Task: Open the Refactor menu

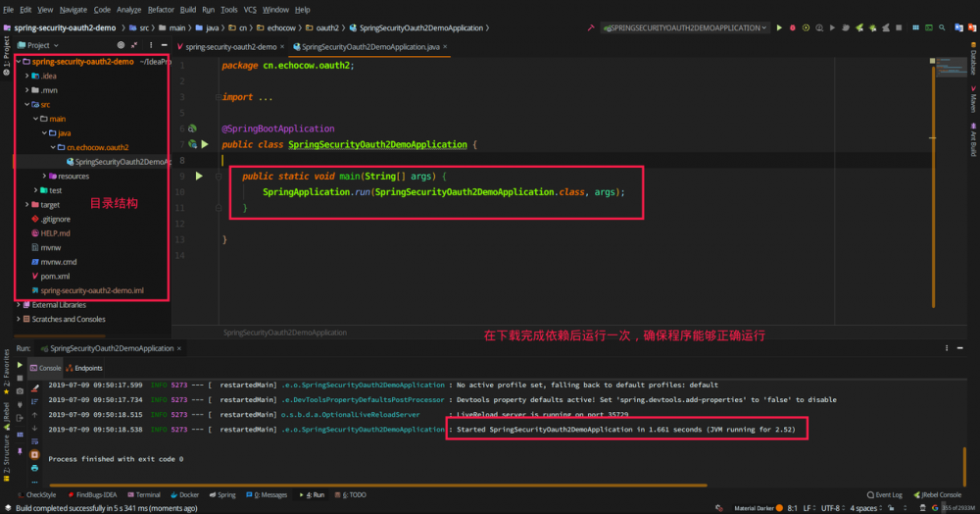Action: click(x=160, y=9)
